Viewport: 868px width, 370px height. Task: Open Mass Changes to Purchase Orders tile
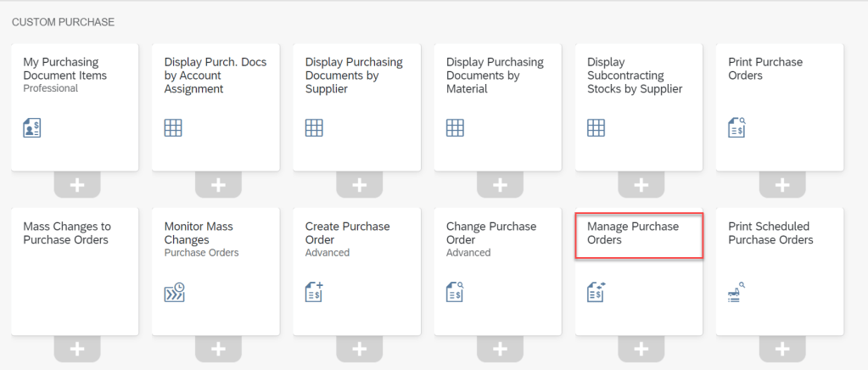point(75,272)
